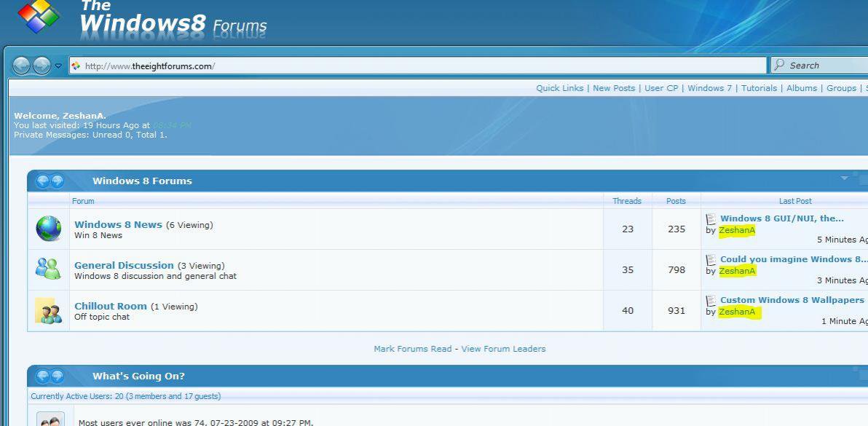The height and width of the screenshot is (426, 868).
Task: Click the Windows8 Forums logo
Action: (x=143, y=20)
